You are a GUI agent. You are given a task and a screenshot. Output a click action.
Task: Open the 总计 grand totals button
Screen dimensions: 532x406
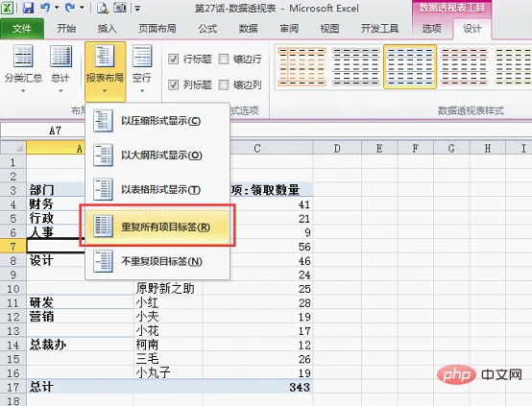[x=60, y=69]
